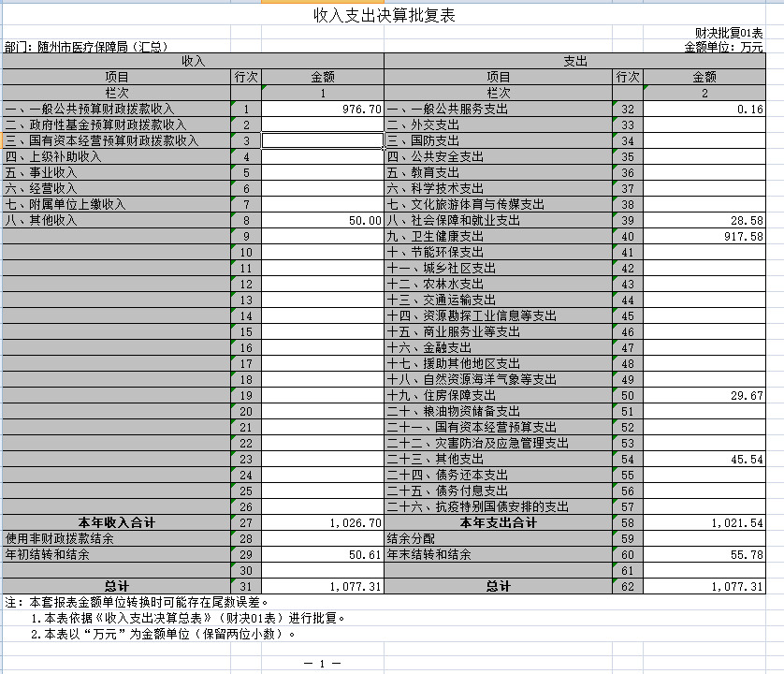Select cell 十三、交通运输支出
The image size is (784, 674).
[x=498, y=300]
